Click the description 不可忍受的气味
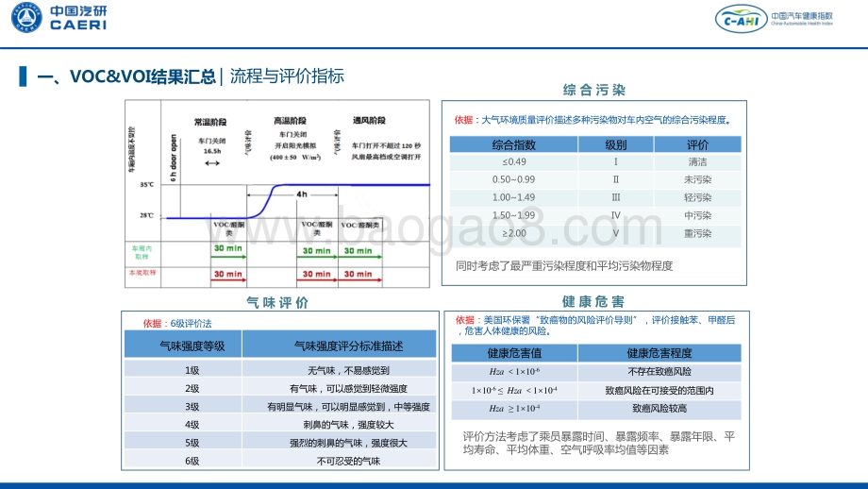The width and height of the screenshot is (868, 489). click(348, 461)
